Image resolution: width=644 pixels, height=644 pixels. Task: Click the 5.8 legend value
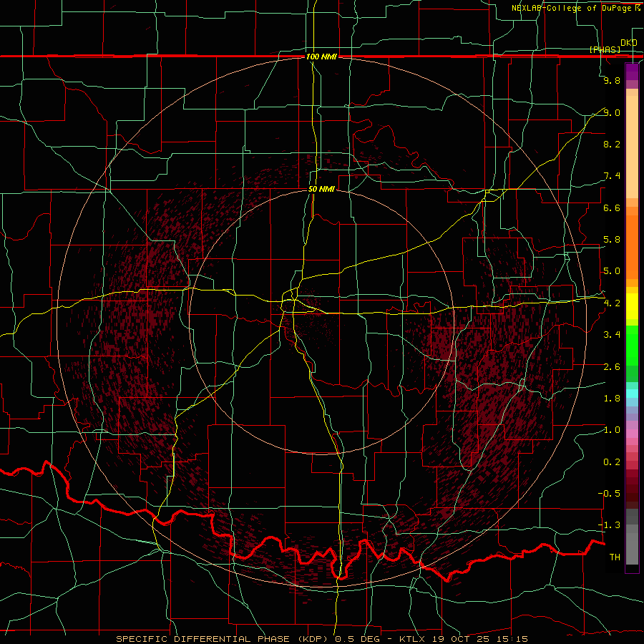612,240
